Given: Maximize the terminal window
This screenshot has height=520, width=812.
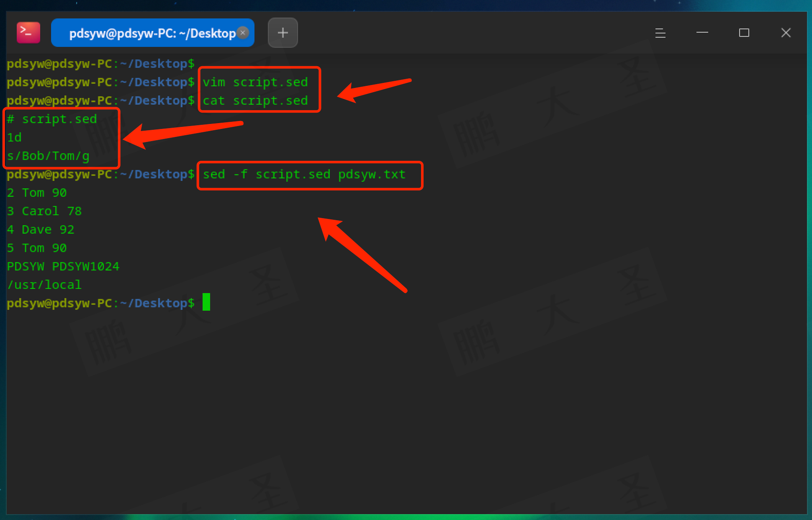Looking at the screenshot, I should tap(744, 33).
